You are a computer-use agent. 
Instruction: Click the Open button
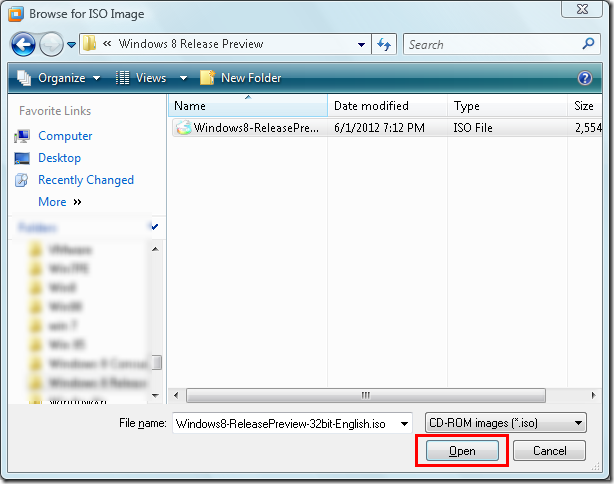pyautogui.click(x=462, y=451)
